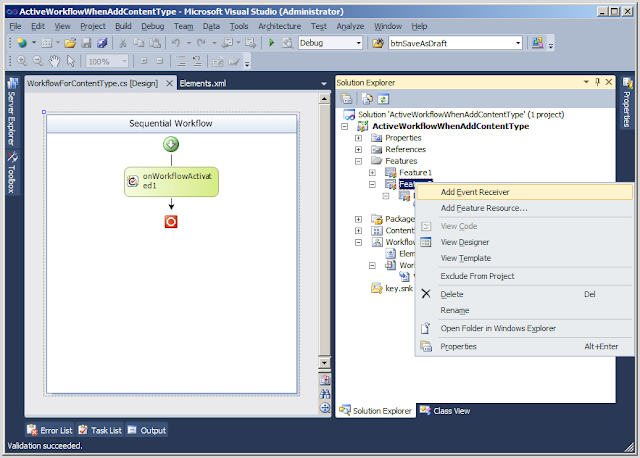
Task: Choose Delete in the context menu
Action: [x=524, y=294]
